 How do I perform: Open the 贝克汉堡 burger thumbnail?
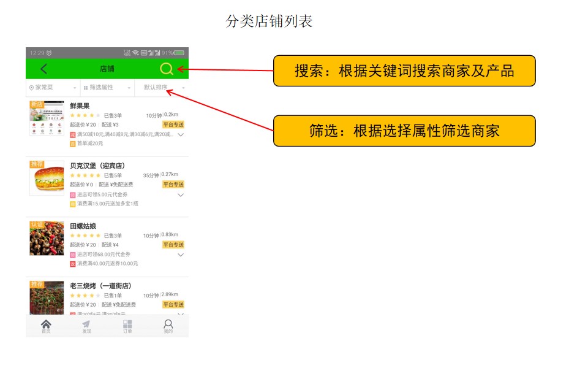(x=47, y=178)
